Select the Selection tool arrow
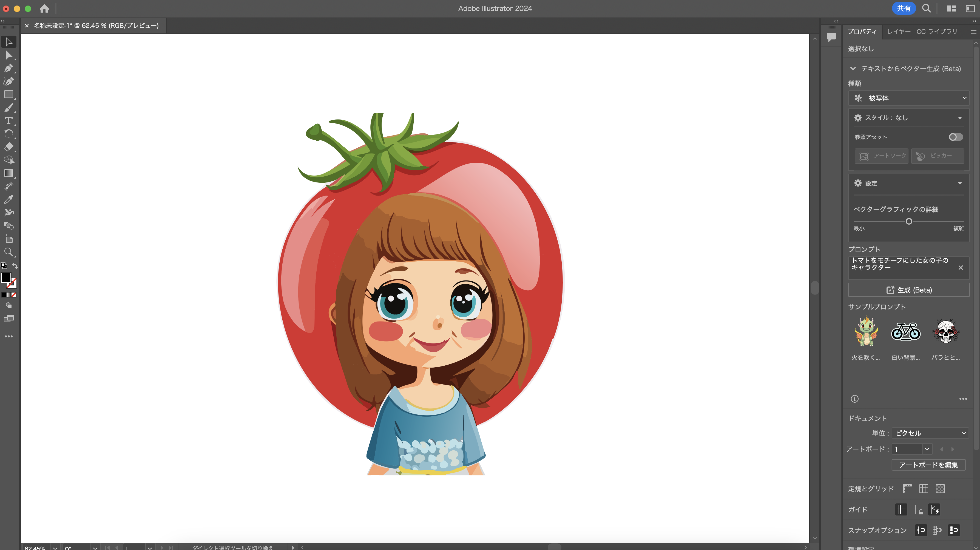Viewport: 980px width, 550px height. coord(9,42)
